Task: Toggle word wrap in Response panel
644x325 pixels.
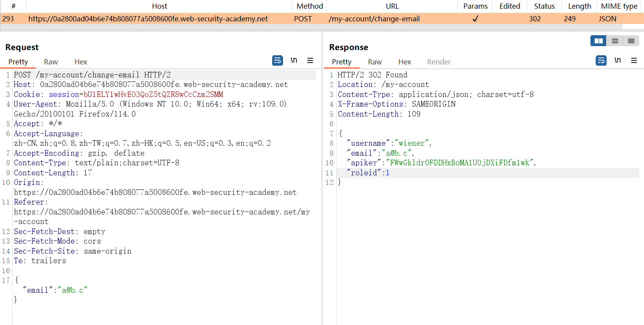Action: (x=601, y=60)
